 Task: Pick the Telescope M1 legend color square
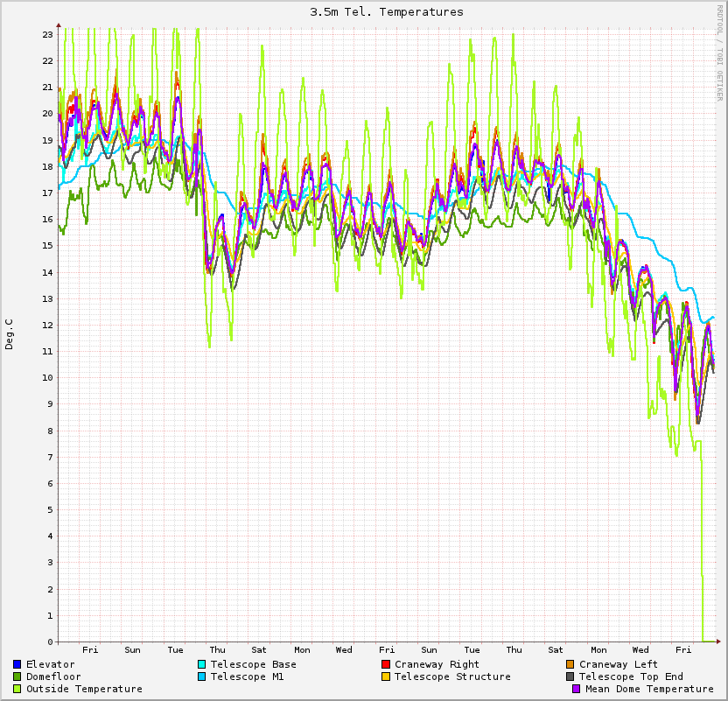[202, 676]
